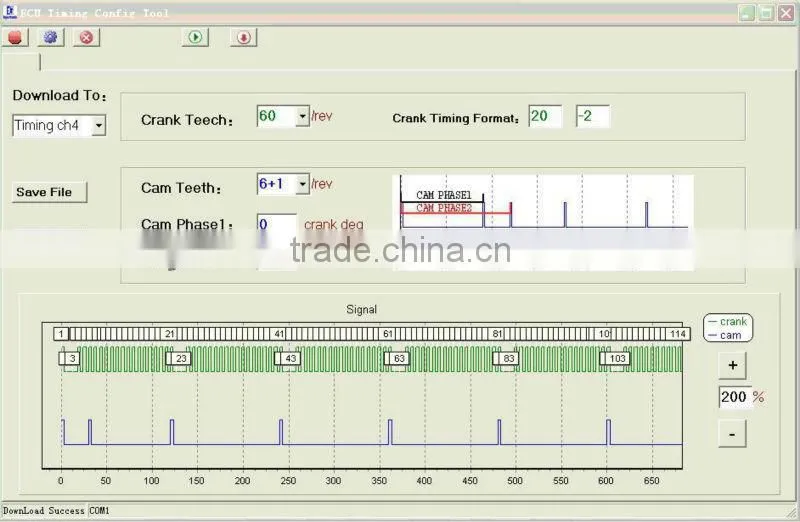
Task: Maximize the ECU Timing Config Tool window
Action: (x=766, y=13)
